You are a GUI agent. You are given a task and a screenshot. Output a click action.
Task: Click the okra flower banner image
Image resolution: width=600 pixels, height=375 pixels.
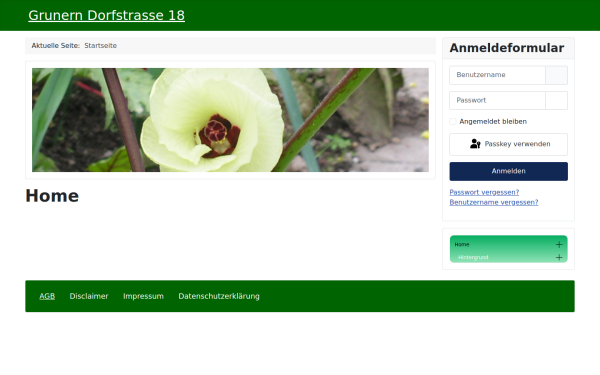pos(230,120)
